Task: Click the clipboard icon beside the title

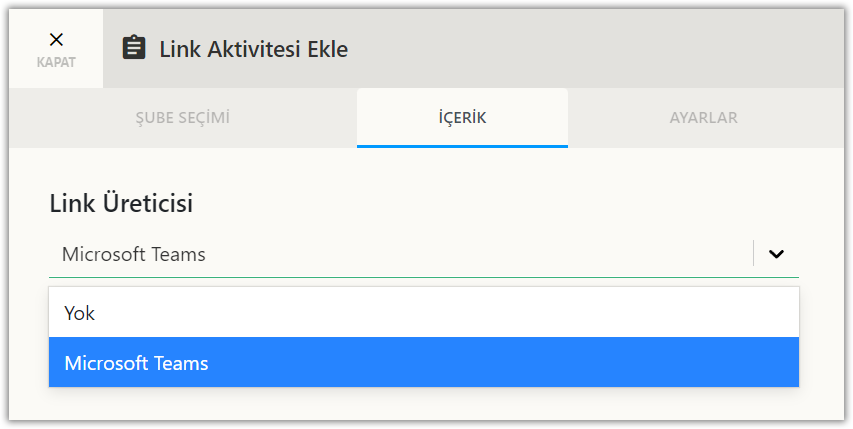Action: click(x=134, y=48)
